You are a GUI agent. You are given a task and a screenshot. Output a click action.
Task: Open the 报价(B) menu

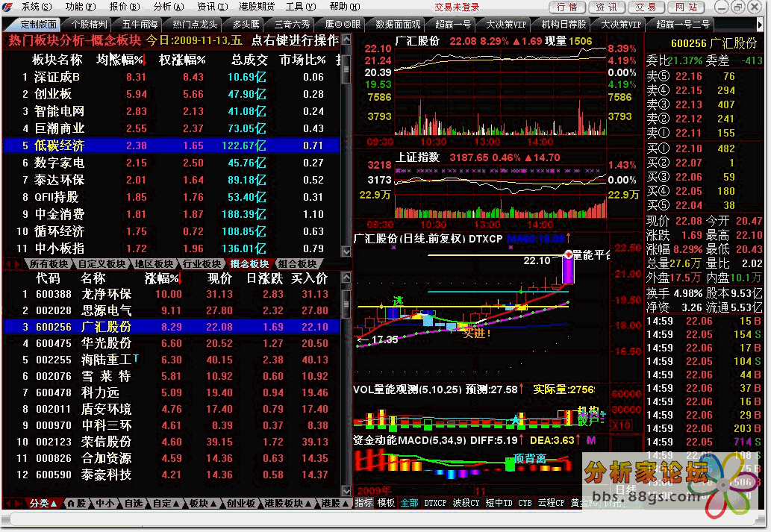pyautogui.click(x=125, y=7)
